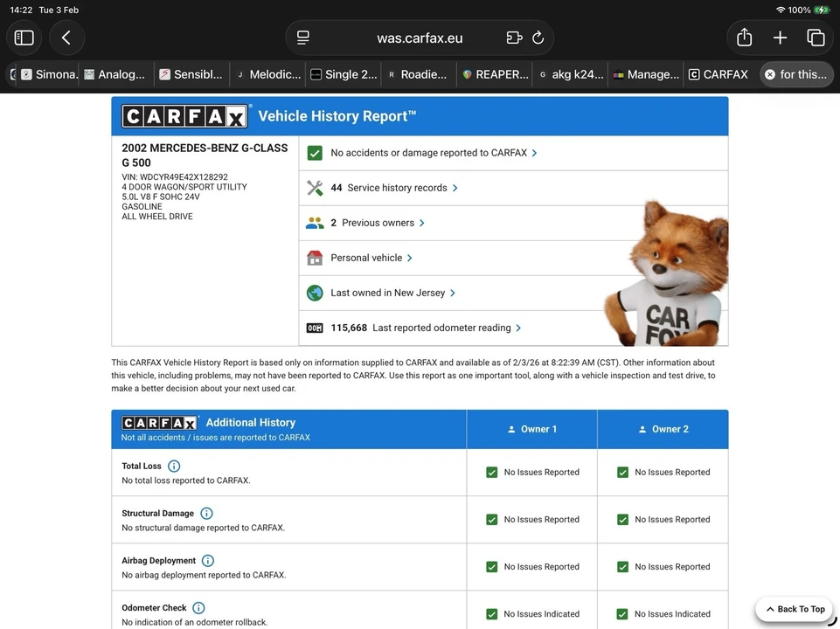Click Airbag Deployment Owner 2 check mark
Viewport: 840px width, 629px height.
(x=622, y=566)
